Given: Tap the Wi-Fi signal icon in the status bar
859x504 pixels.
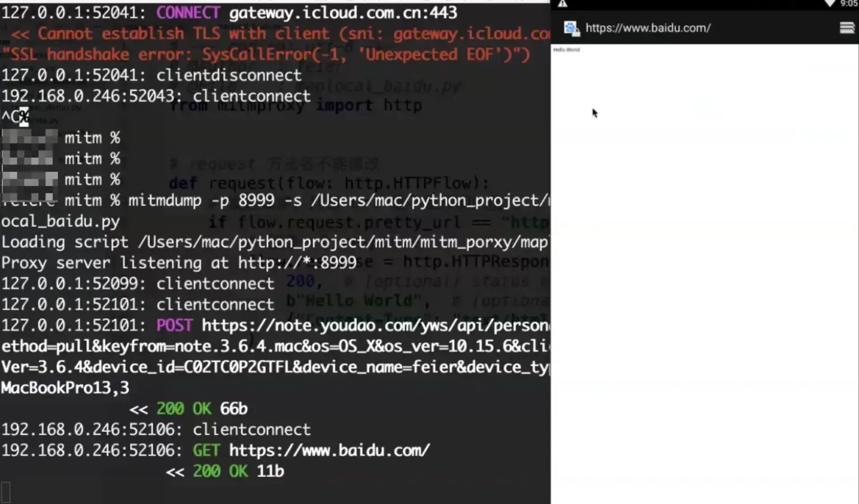Looking at the screenshot, I should pyautogui.click(x=830, y=4).
